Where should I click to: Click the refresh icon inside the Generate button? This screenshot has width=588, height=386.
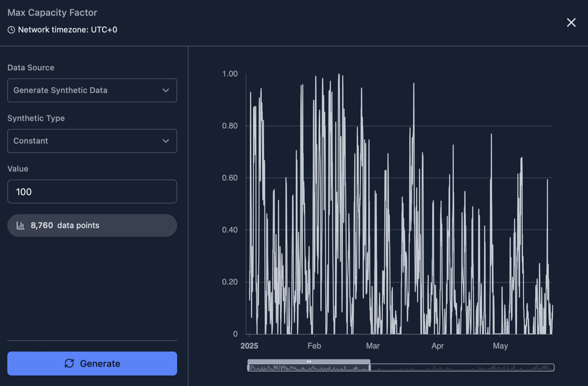(70, 363)
